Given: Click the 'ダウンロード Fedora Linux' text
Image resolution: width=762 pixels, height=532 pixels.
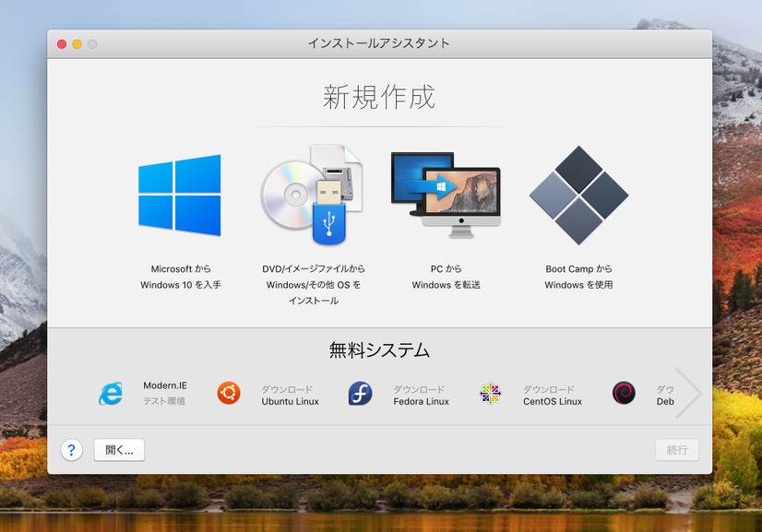Looking at the screenshot, I should [421, 396].
